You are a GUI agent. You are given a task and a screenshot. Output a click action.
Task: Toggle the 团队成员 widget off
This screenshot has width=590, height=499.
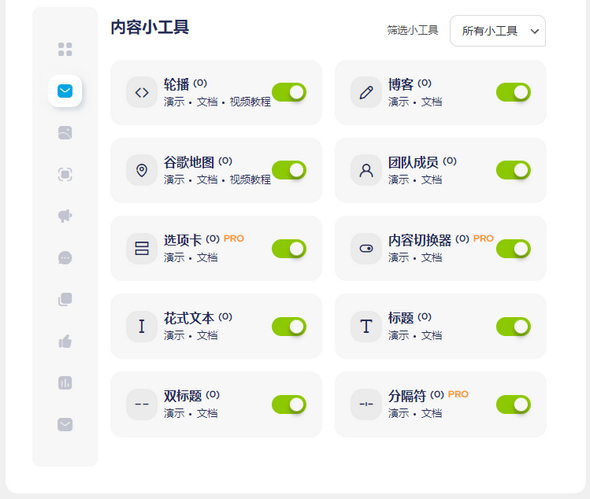tap(513, 170)
